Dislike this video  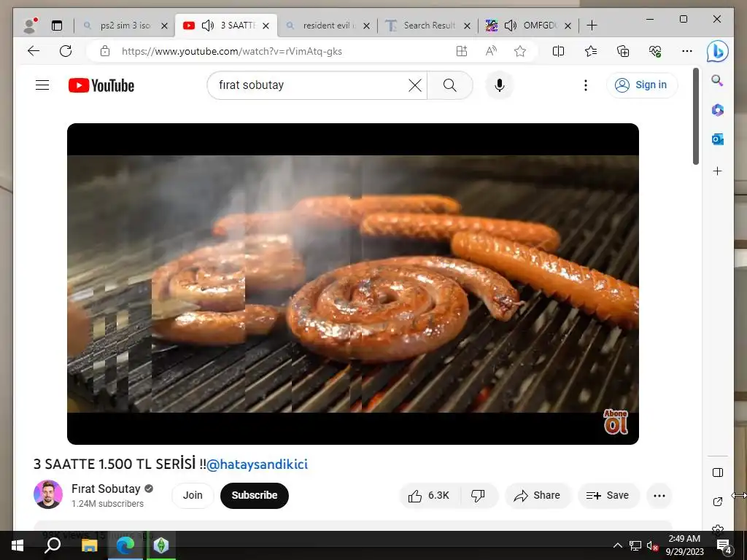pyautogui.click(x=478, y=496)
